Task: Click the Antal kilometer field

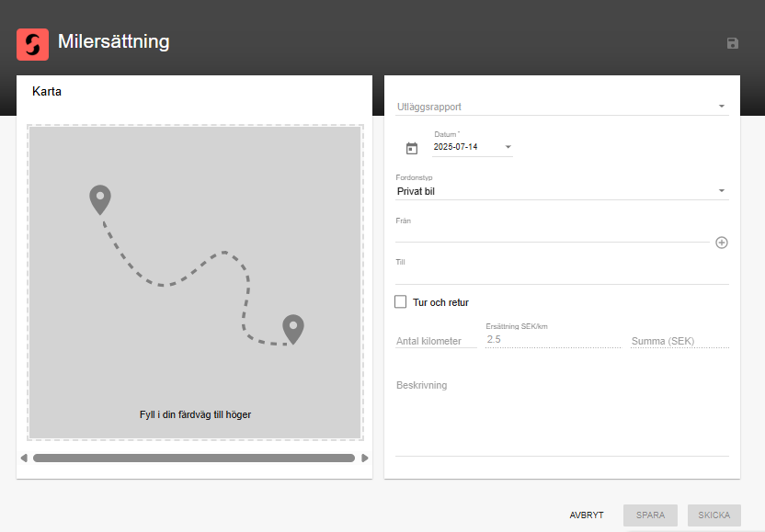Action: point(436,341)
